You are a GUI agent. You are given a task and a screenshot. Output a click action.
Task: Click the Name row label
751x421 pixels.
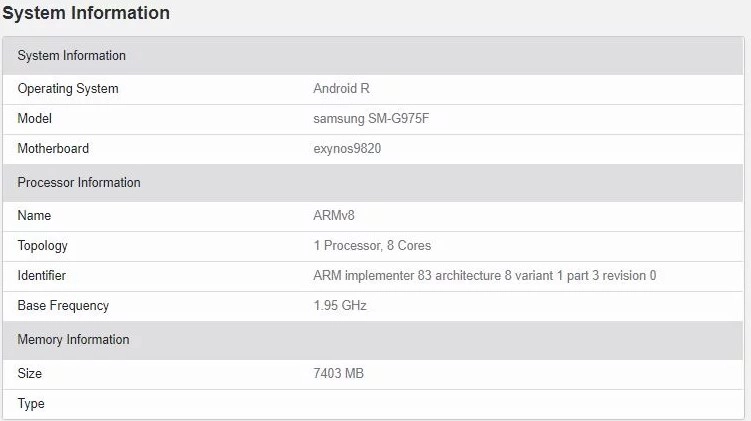tap(34, 216)
